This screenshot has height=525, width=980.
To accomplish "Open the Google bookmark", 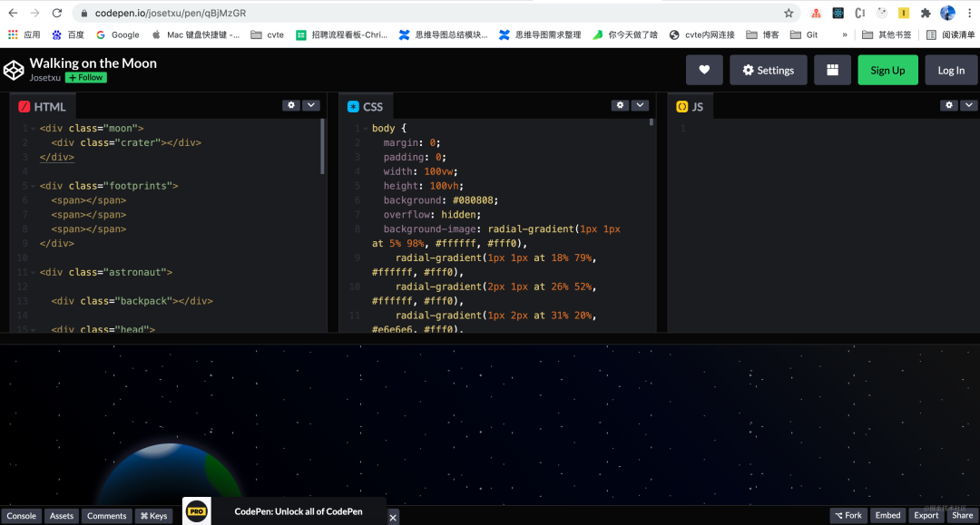I will pos(118,35).
